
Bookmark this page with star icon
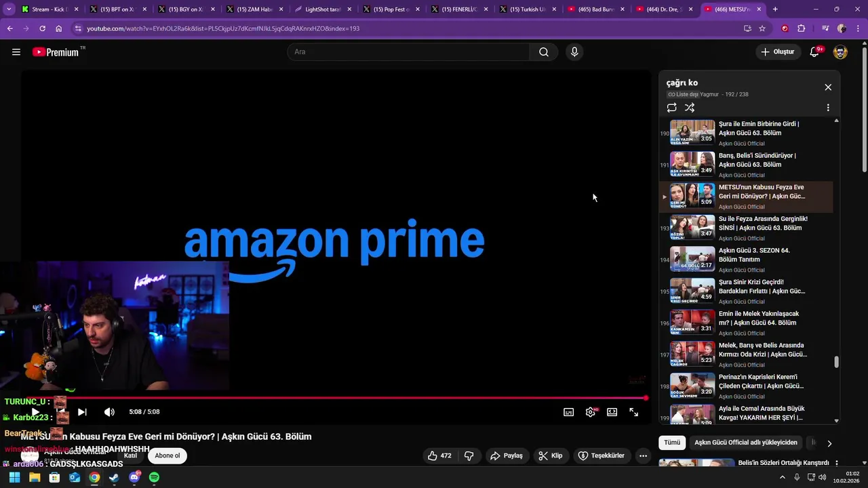762,28
